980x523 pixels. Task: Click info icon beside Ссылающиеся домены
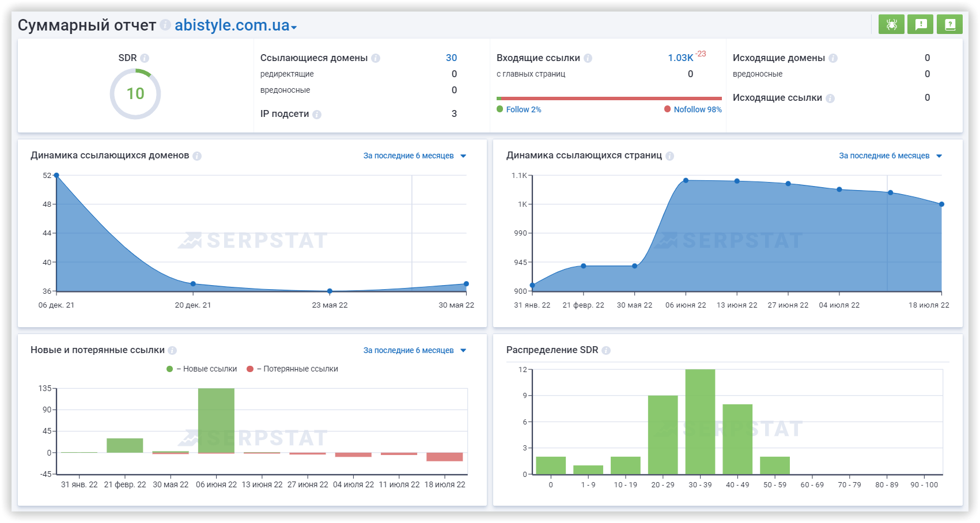[x=376, y=58]
